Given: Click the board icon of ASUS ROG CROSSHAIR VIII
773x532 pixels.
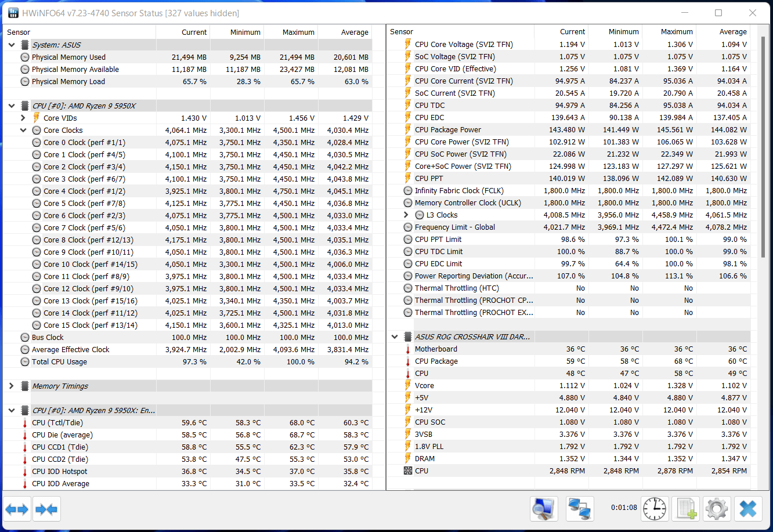Looking at the screenshot, I should [408, 336].
